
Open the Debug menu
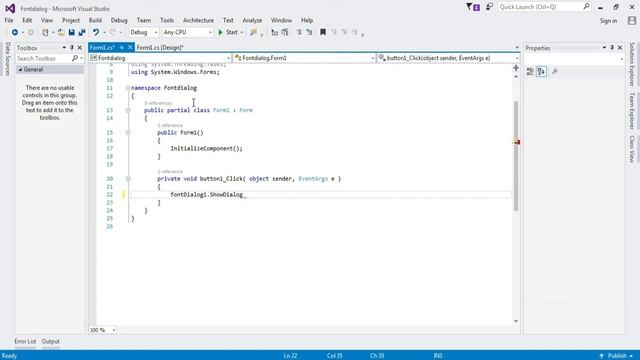tap(119, 20)
